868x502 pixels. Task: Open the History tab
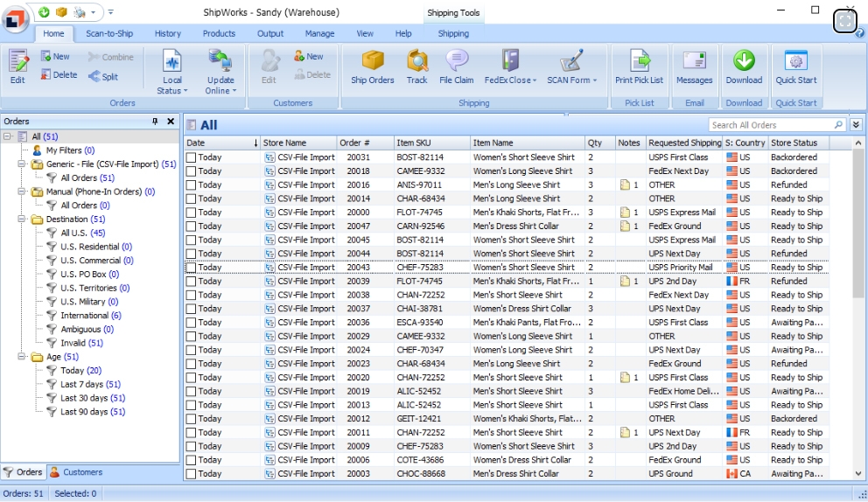click(x=168, y=34)
